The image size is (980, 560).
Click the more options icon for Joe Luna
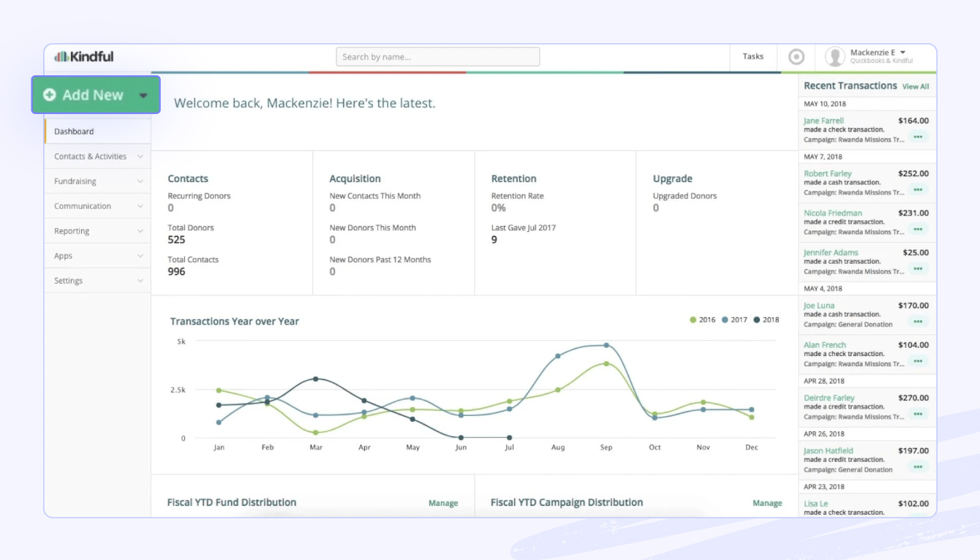click(x=918, y=322)
